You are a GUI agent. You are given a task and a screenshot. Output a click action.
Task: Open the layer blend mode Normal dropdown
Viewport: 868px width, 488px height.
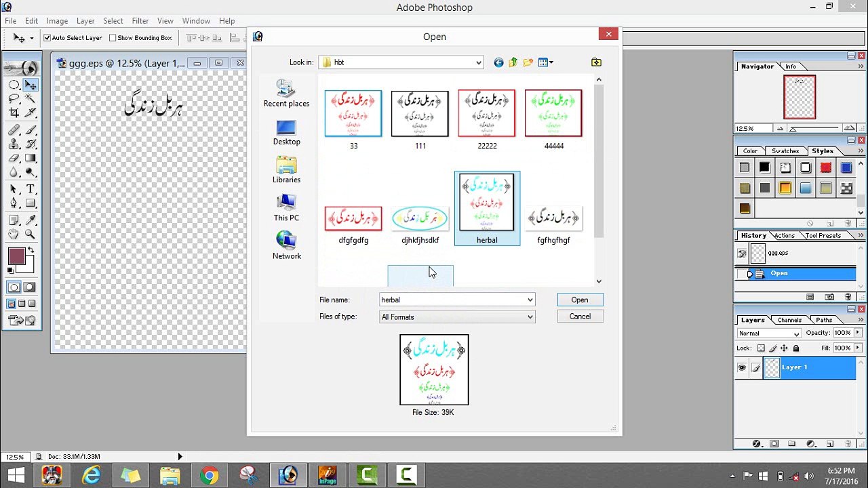769,333
